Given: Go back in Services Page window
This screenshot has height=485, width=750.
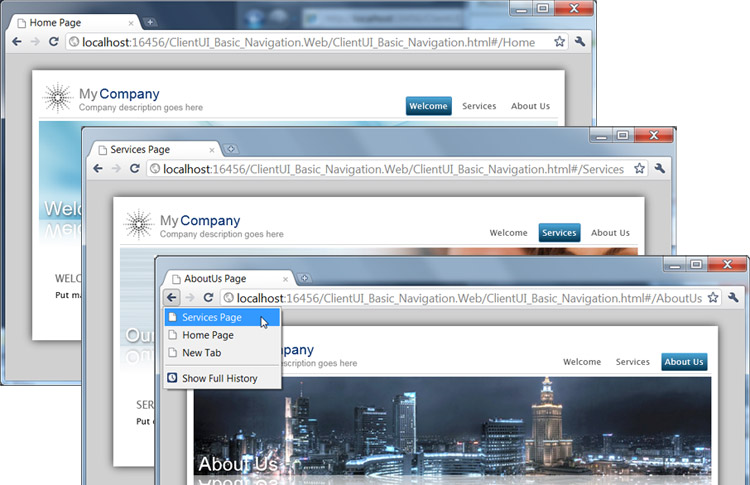Looking at the screenshot, I should coord(98,168).
